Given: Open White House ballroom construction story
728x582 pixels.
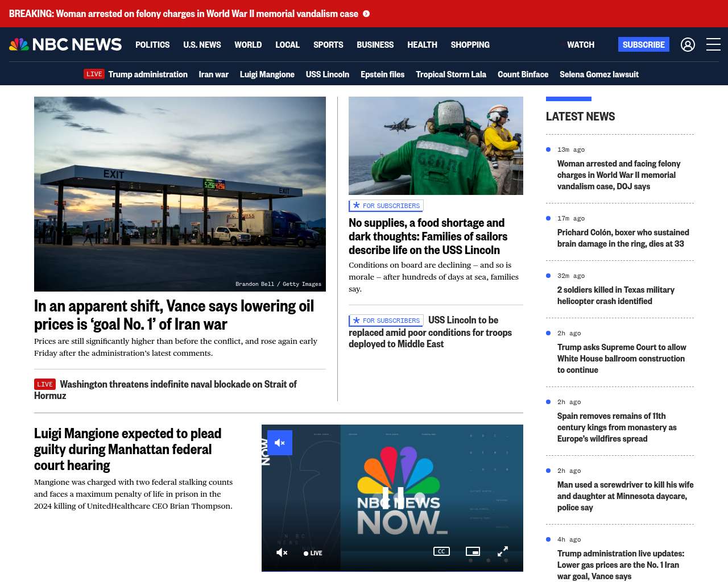Looking at the screenshot, I should (622, 359).
